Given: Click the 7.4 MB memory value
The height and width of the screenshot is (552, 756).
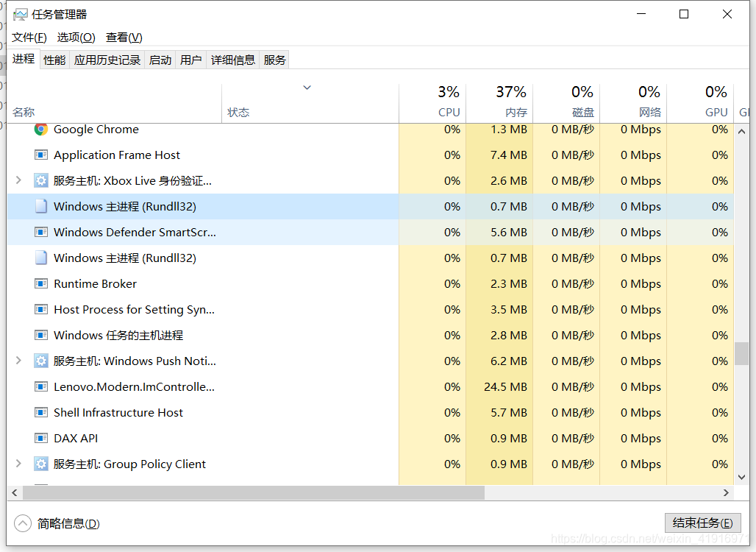Looking at the screenshot, I should (x=509, y=155).
